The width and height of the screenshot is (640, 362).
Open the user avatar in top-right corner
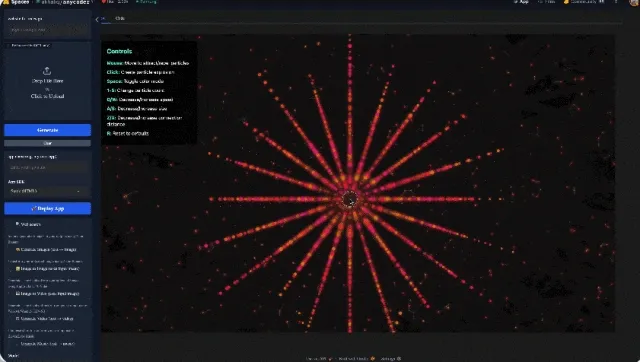click(x=634, y=2)
